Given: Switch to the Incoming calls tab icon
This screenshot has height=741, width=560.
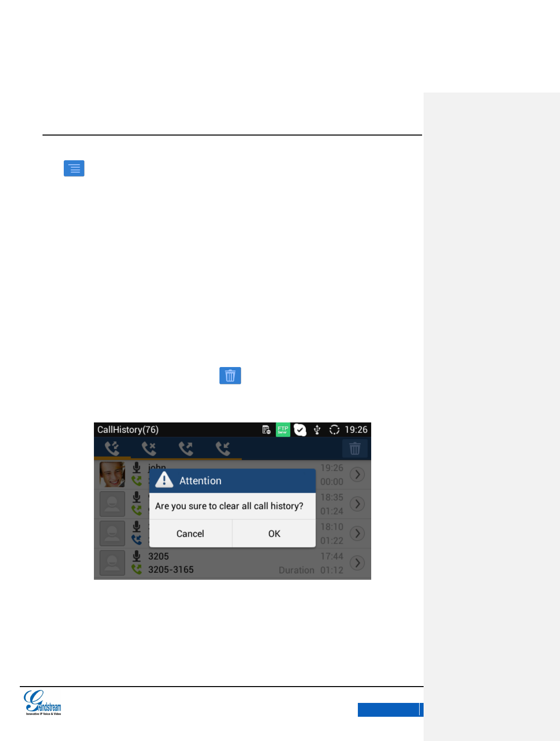Looking at the screenshot, I should click(x=223, y=449).
